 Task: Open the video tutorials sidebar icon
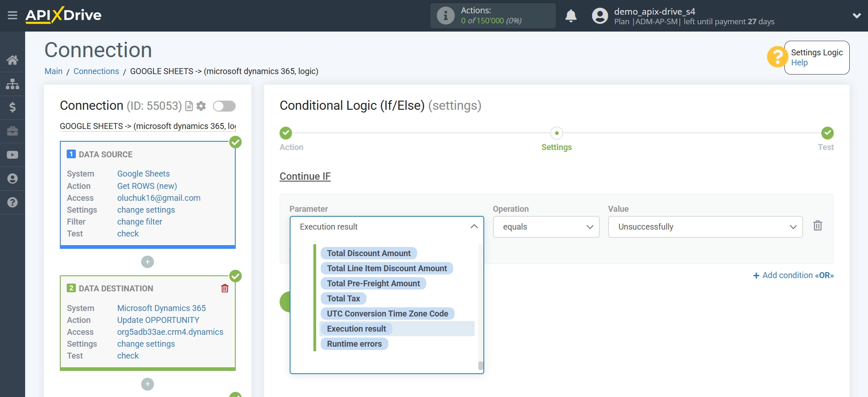[12, 155]
